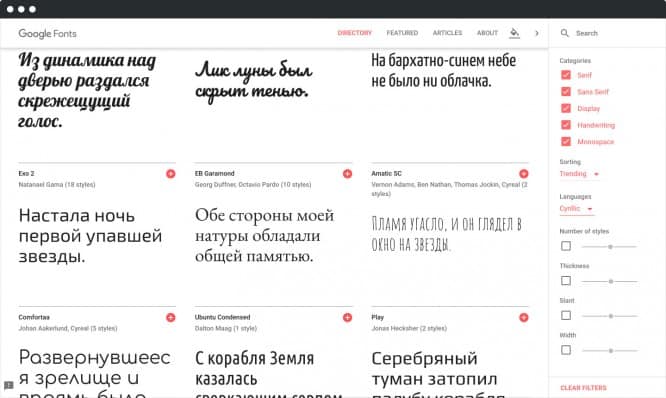This screenshot has height=398, width=666.
Task: Open the Featured tab
Action: click(402, 33)
